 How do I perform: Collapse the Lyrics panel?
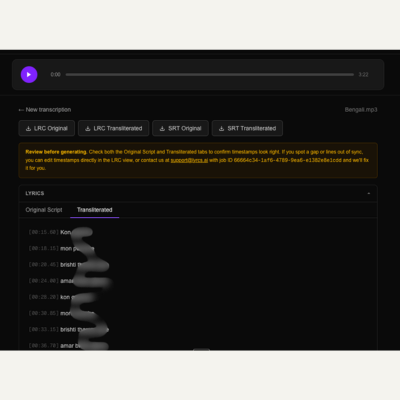click(x=369, y=193)
